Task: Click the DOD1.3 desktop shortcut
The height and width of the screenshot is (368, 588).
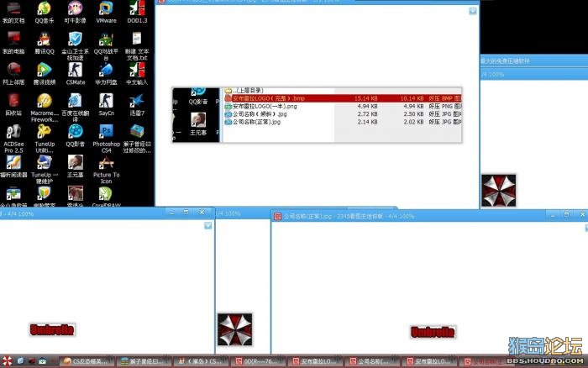Action: pyautogui.click(x=137, y=12)
